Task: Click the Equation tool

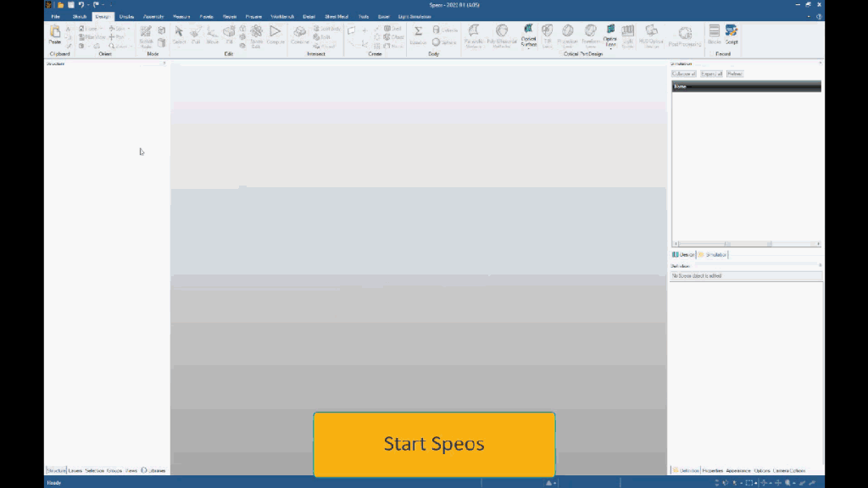Action: coord(418,35)
